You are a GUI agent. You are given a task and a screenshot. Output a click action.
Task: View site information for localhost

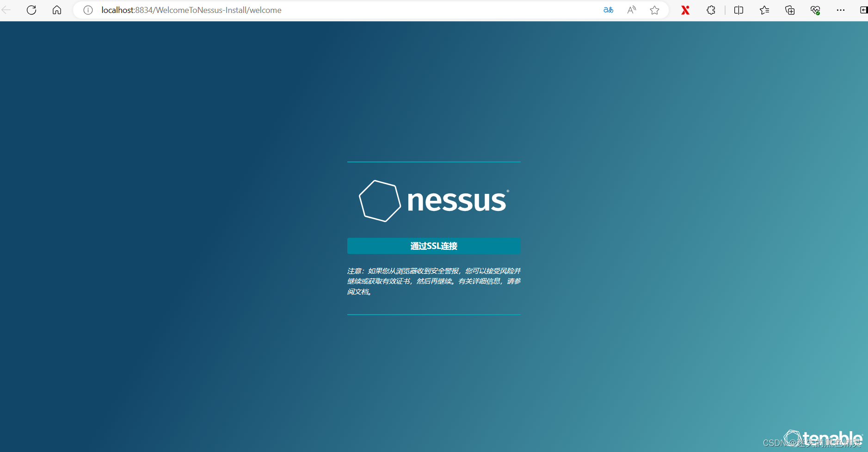[x=88, y=10]
